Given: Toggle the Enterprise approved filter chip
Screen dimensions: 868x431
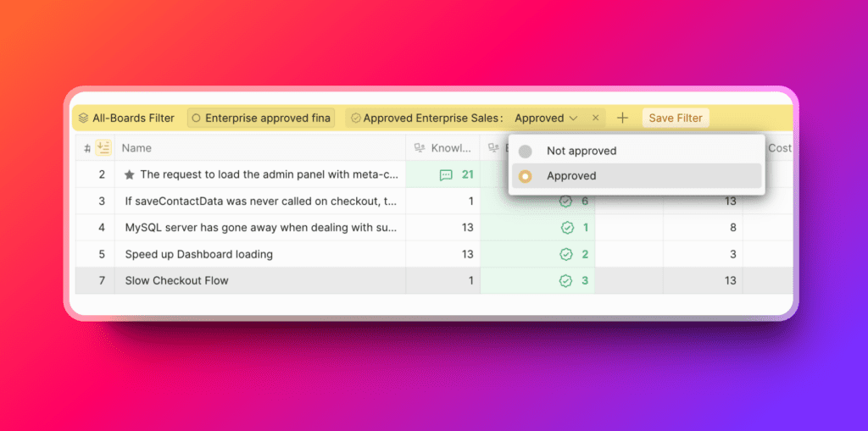Looking at the screenshot, I should [x=260, y=119].
